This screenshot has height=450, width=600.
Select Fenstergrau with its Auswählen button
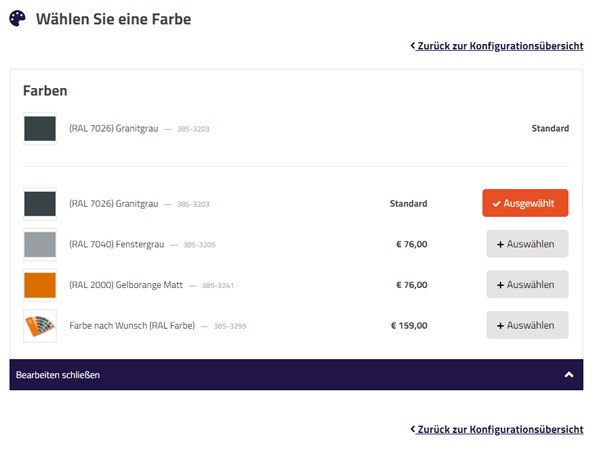click(527, 244)
